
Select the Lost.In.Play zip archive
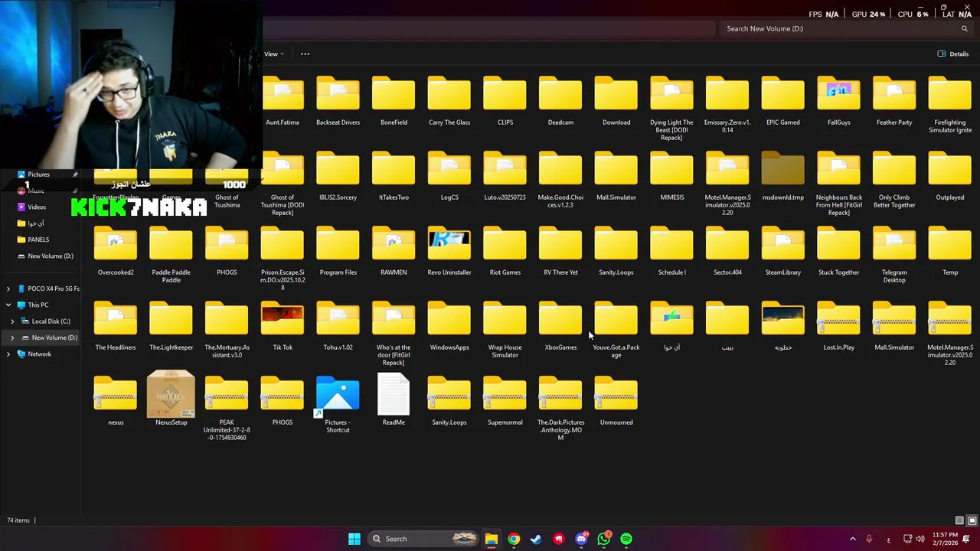click(839, 326)
